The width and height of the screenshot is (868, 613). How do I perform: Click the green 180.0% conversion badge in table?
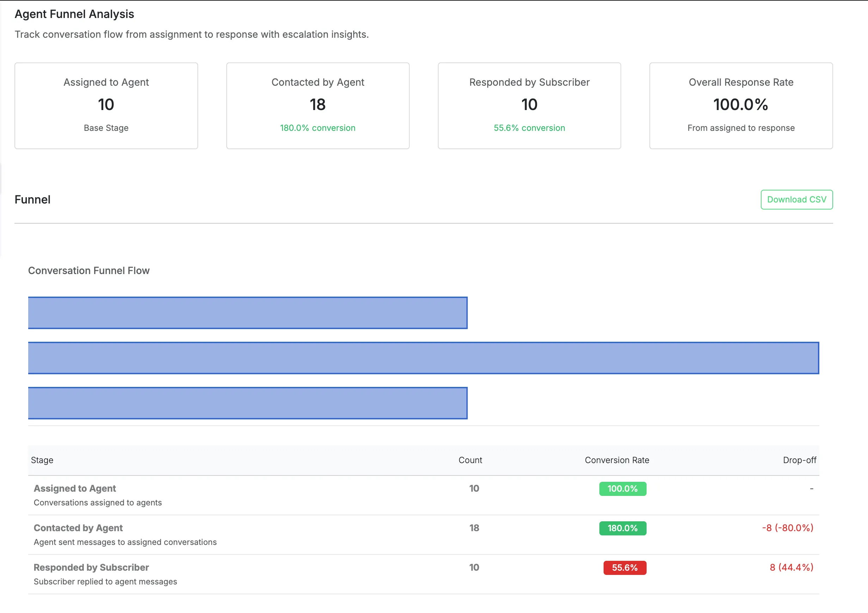coord(623,528)
